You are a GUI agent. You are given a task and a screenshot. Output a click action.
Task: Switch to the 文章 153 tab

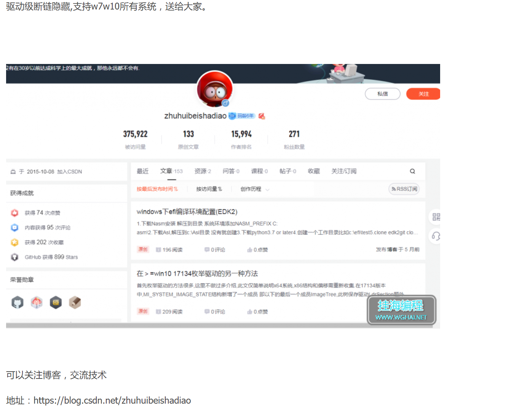pyautogui.click(x=171, y=171)
